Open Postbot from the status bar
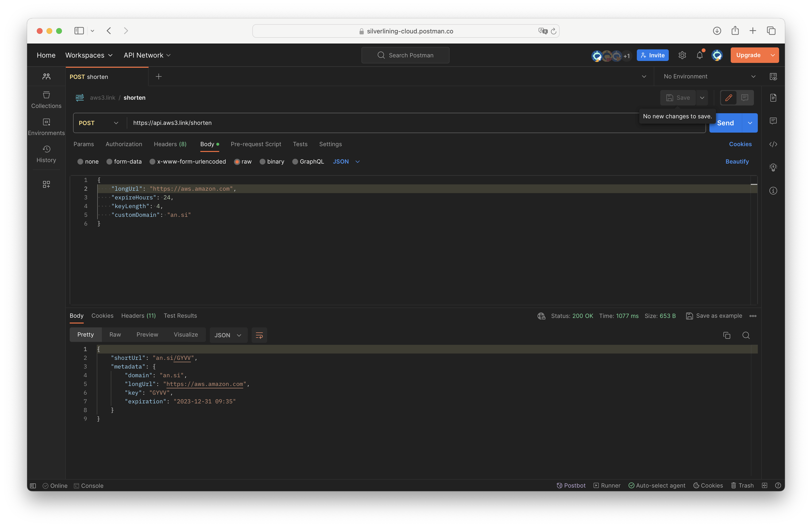The width and height of the screenshot is (812, 527). click(571, 485)
